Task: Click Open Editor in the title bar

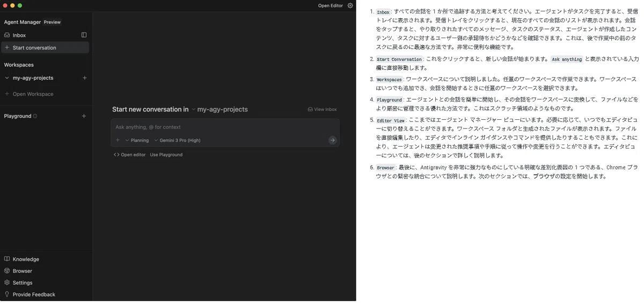Action: pos(330,5)
